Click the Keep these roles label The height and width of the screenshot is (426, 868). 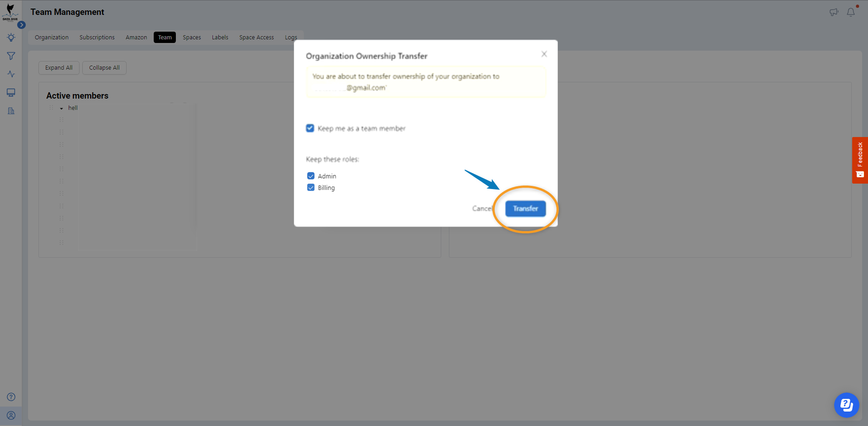click(x=332, y=159)
